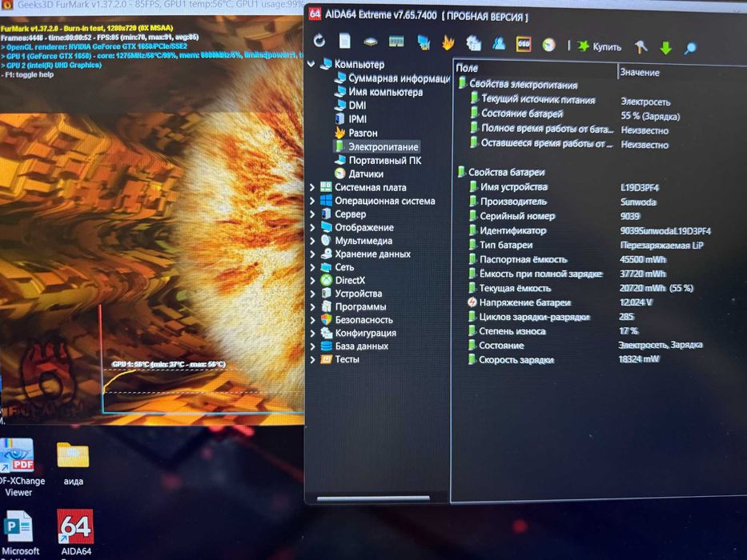Select Разгон overclock tree item
This screenshot has width=747, height=560.
pyautogui.click(x=356, y=133)
